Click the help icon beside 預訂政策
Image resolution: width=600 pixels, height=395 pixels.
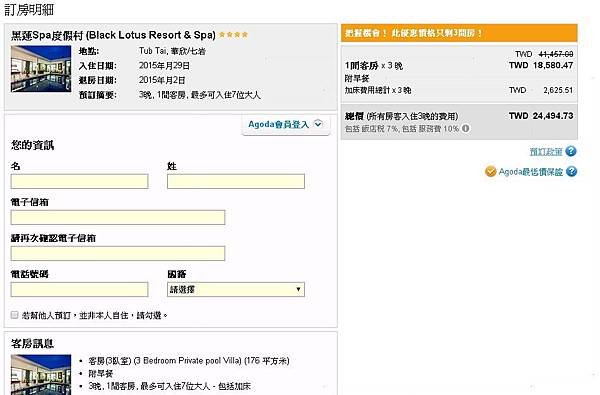[x=571, y=151]
